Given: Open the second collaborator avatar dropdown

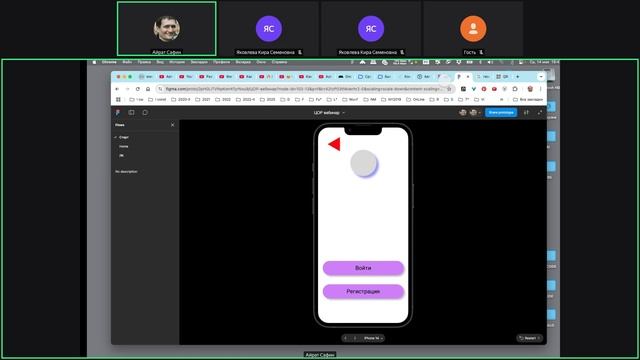Looking at the screenshot, I should 475,113.
